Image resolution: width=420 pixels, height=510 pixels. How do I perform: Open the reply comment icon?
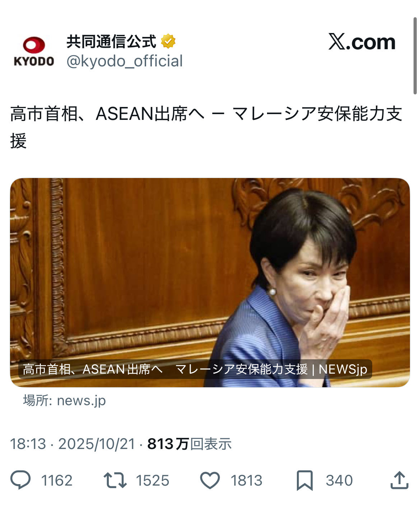point(20,480)
